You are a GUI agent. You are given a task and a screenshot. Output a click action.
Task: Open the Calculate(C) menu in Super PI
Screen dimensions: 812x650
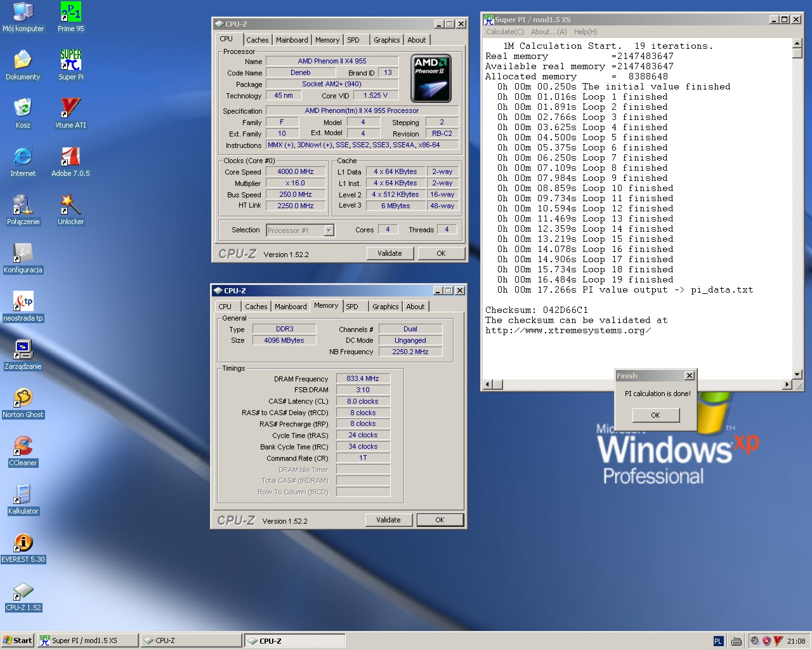coord(504,32)
